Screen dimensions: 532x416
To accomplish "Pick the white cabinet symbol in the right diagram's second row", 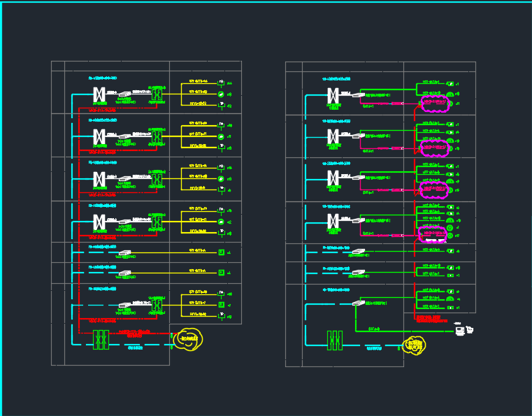I will (x=333, y=136).
